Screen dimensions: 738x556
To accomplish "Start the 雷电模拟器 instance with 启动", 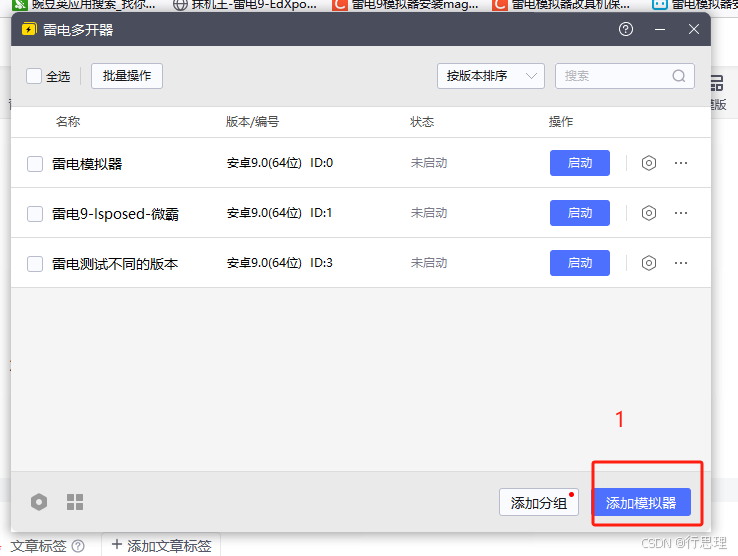I will coord(580,163).
